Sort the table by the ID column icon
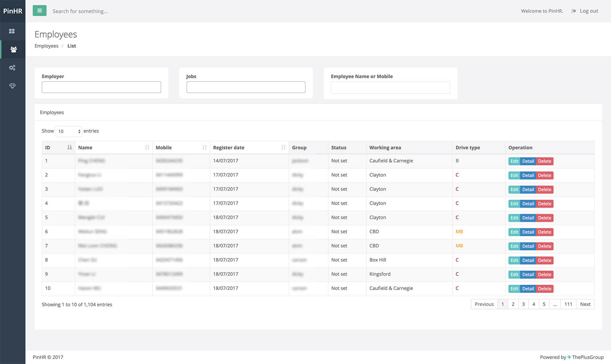Image resolution: width=611 pixels, height=364 pixels. tap(69, 147)
